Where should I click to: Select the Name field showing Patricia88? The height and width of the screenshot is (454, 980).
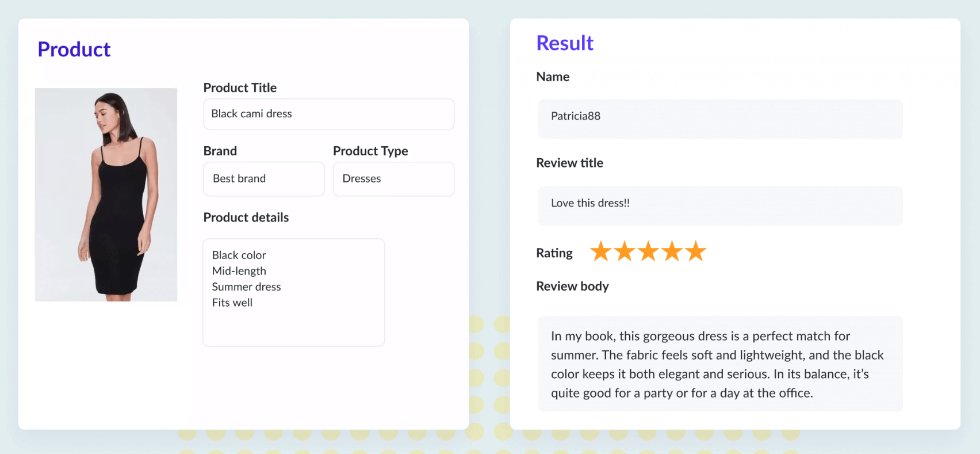719,119
